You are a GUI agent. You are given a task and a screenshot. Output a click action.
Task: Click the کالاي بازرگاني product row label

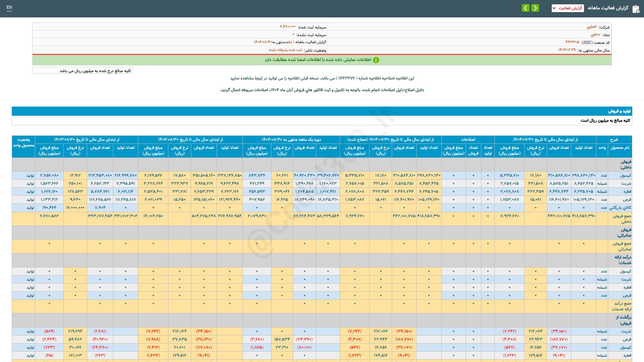(620, 207)
